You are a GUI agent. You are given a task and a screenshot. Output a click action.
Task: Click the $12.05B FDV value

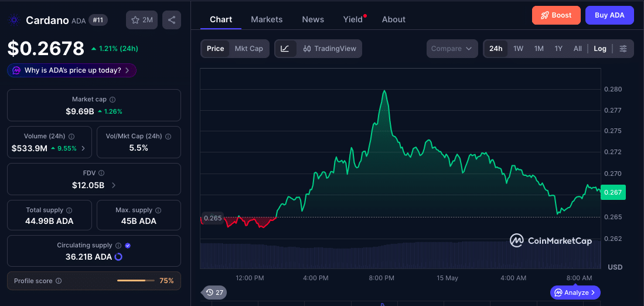(88, 185)
